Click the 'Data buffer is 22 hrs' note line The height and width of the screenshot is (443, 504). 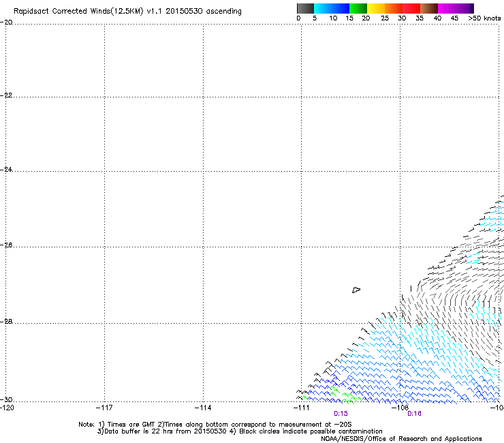pos(240,431)
